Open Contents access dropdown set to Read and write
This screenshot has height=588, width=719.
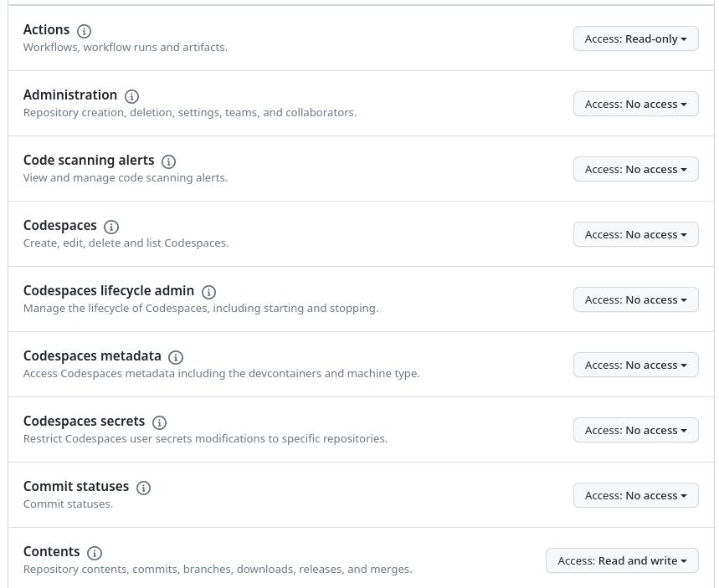pos(622,560)
